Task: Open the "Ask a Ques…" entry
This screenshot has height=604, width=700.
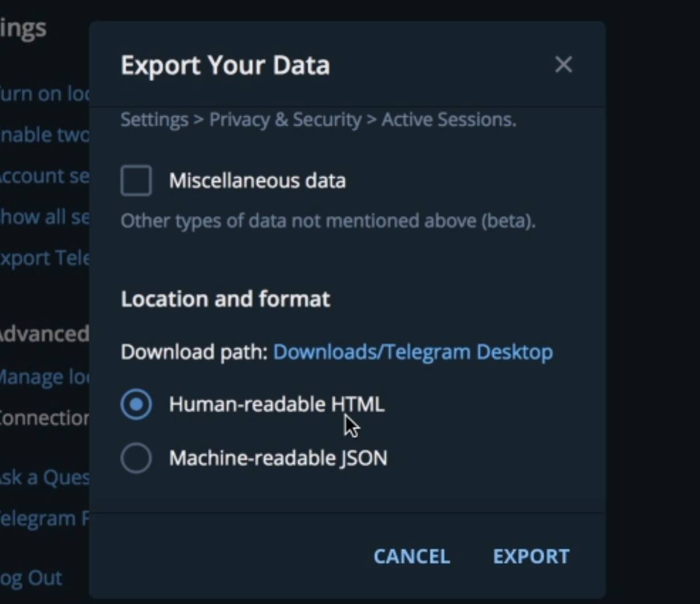Action: tap(44, 477)
